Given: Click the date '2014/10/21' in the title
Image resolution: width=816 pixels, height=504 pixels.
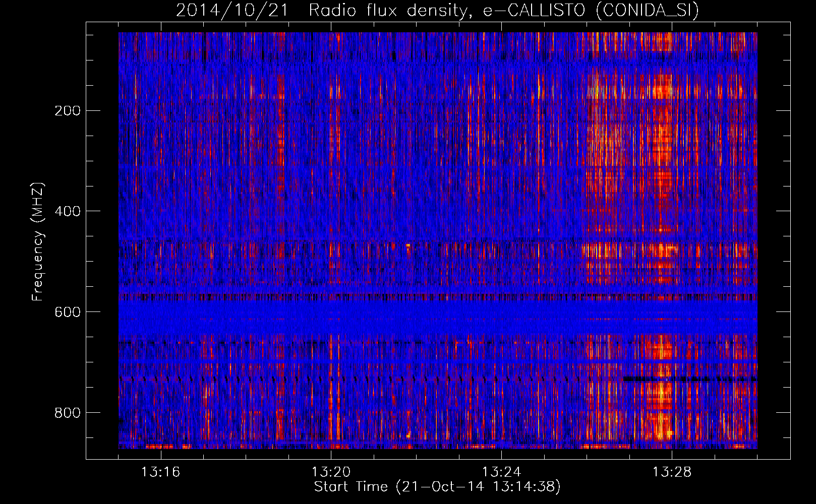Looking at the screenshot, I should [232, 10].
